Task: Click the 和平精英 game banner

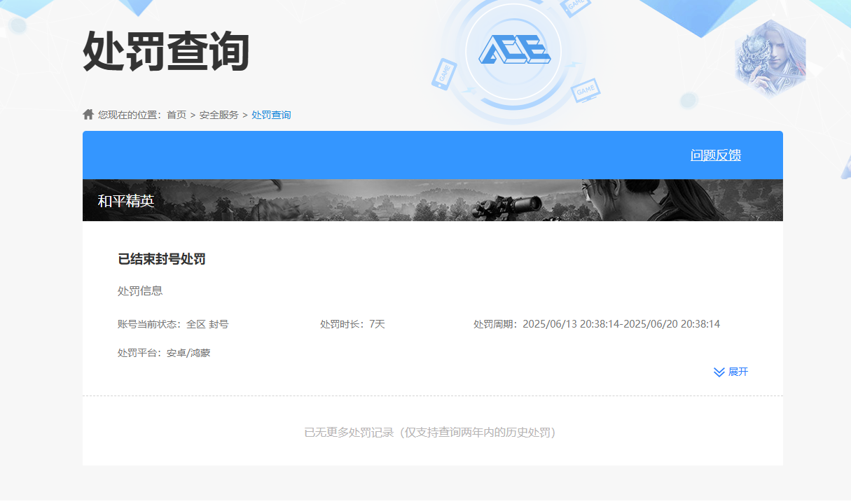Action: [433, 200]
